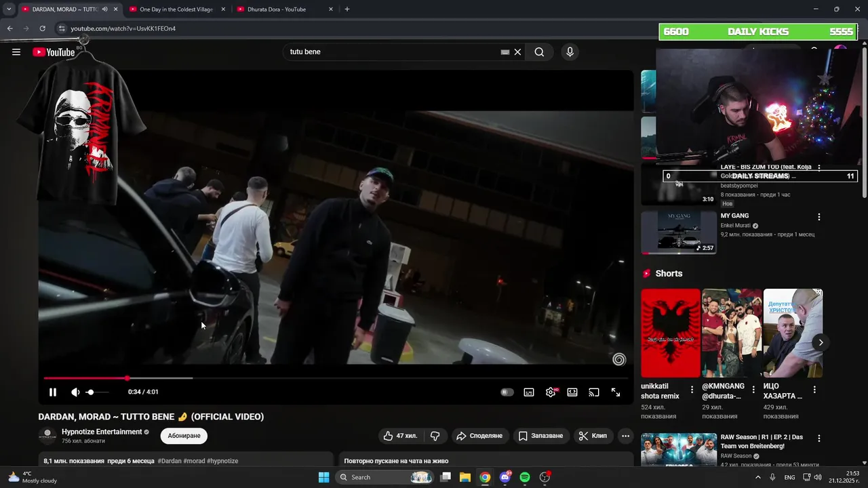This screenshot has height=488, width=868.
Task: Show next Shorts with right arrow
Action: [821, 342]
